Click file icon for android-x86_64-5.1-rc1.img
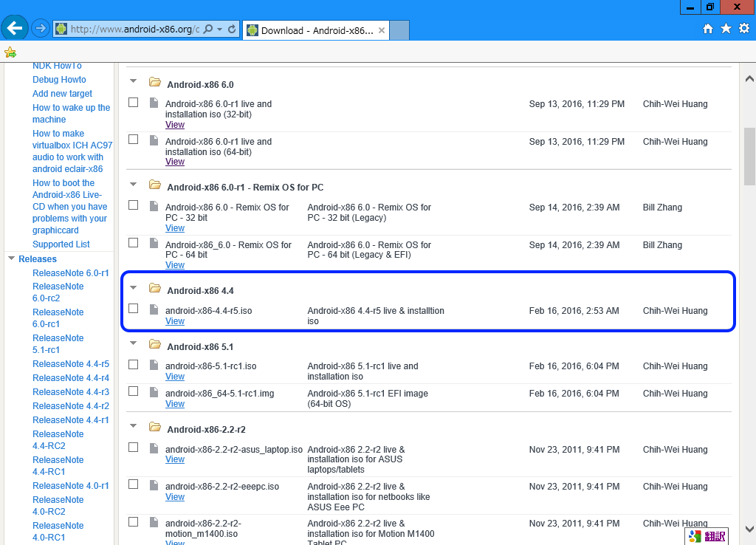 pos(154,392)
